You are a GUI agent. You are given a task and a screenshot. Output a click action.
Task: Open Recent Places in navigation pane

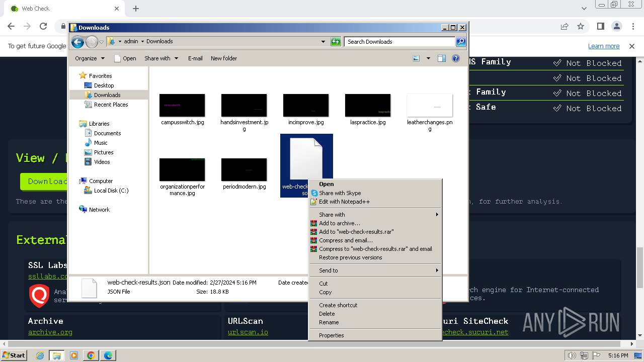tap(111, 105)
